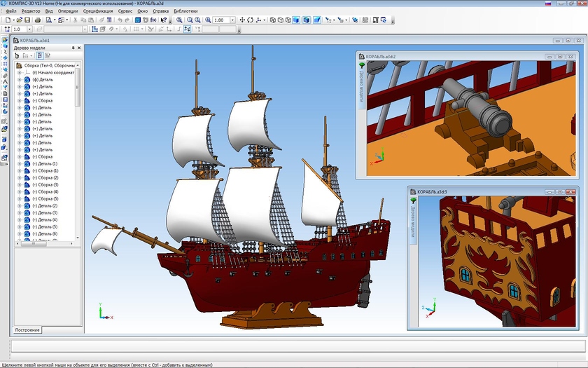Image resolution: width=588 pixels, height=368 pixels.
Task: Select Начало координат in model tree
Action: pyautogui.click(x=57, y=73)
